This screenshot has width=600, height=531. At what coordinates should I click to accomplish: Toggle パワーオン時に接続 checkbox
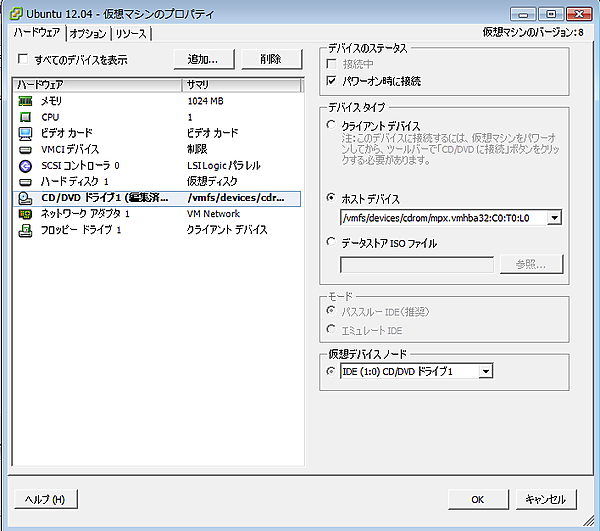click(x=331, y=81)
